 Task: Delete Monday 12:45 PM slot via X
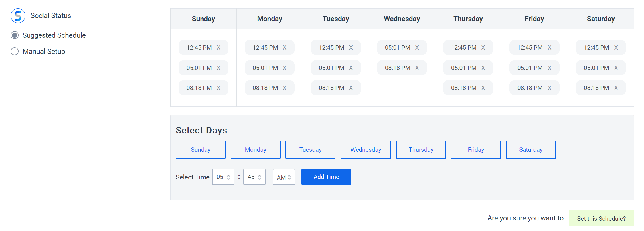(x=285, y=48)
